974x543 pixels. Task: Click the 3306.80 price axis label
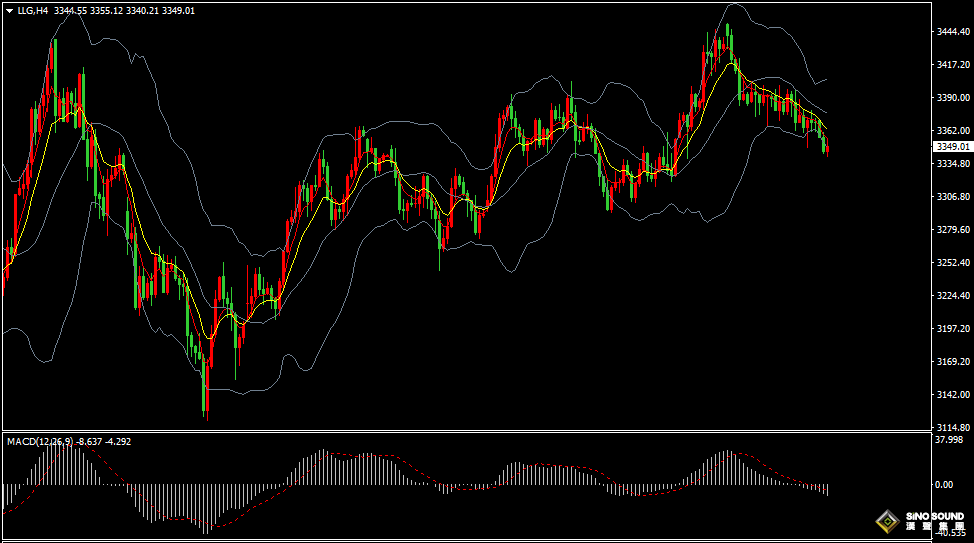coord(951,197)
